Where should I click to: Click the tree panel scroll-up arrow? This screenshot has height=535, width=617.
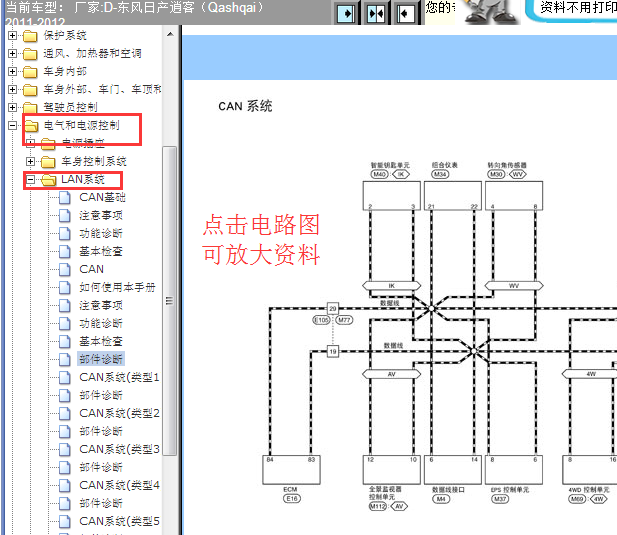pyautogui.click(x=170, y=34)
